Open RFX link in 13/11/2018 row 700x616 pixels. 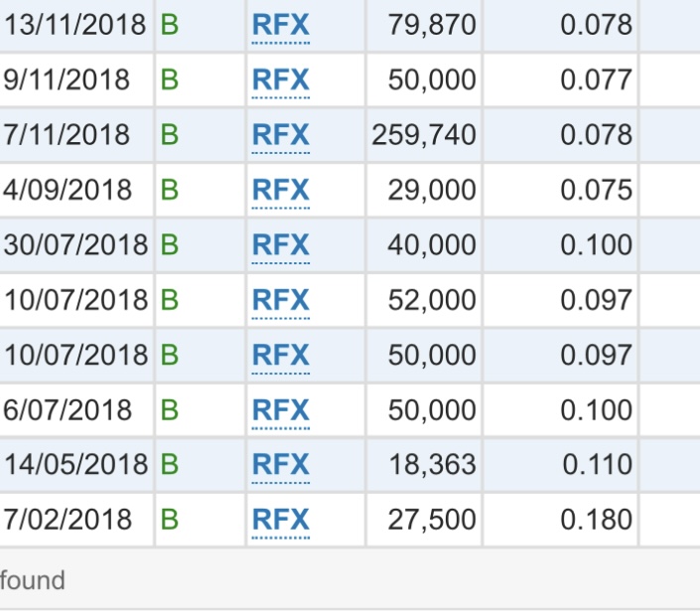pyautogui.click(x=281, y=25)
